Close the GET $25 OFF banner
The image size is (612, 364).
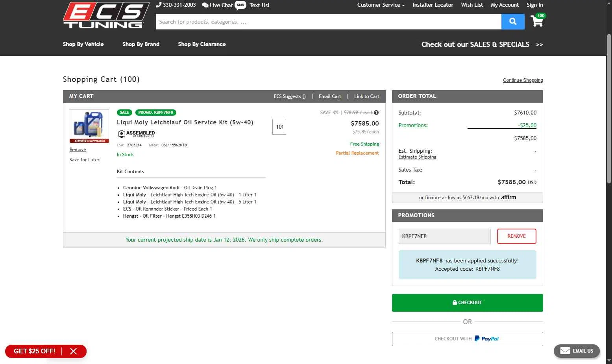tap(73, 351)
